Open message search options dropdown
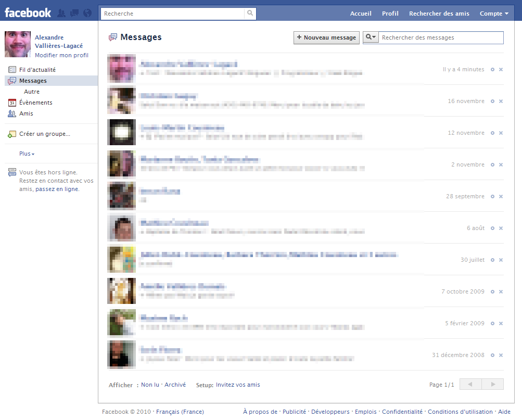Image resolution: width=522 pixels, height=420 pixels. 371,37
